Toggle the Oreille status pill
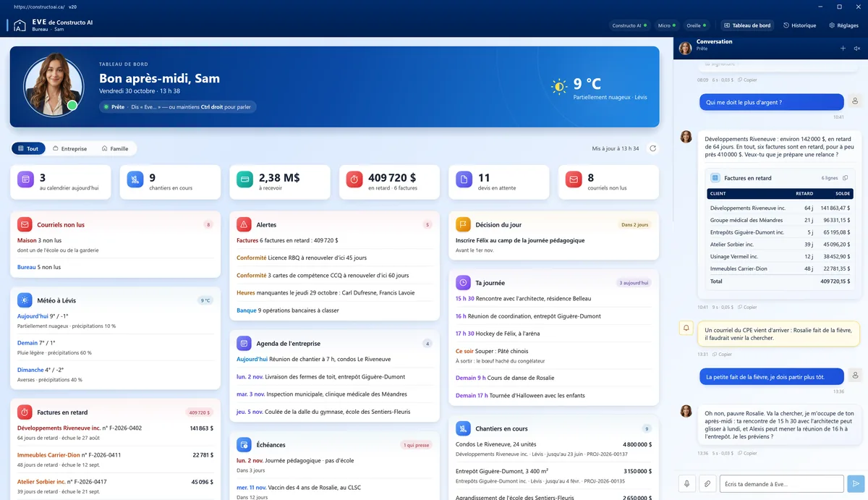The height and width of the screenshot is (500, 868). pos(696,25)
